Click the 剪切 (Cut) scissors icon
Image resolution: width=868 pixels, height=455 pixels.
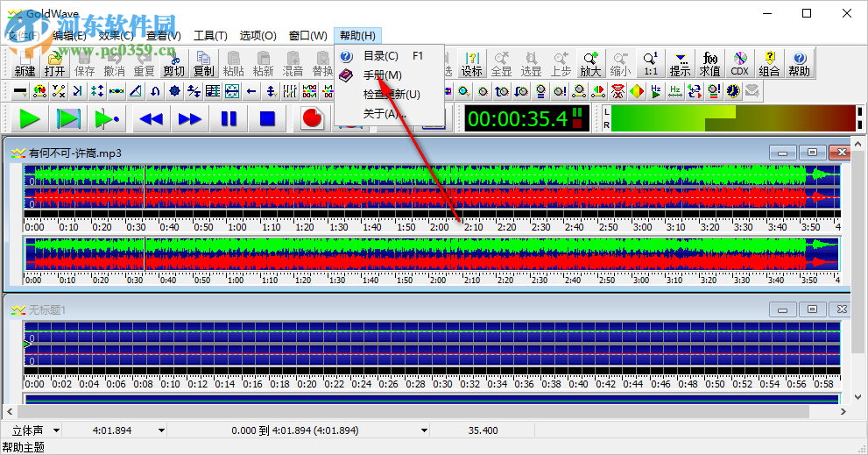[173, 63]
